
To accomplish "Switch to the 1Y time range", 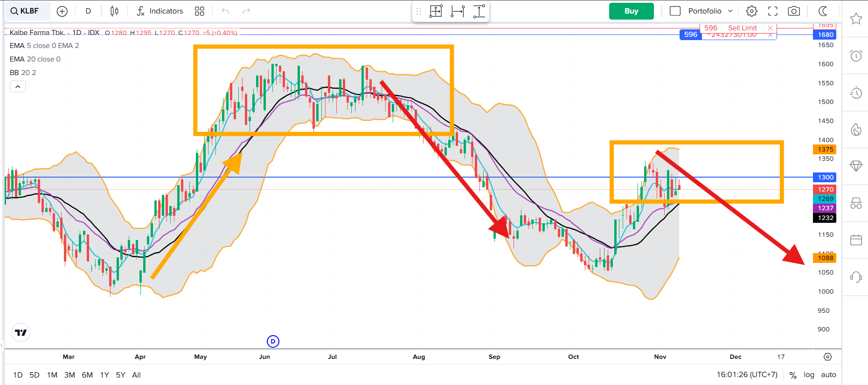I will pos(104,375).
